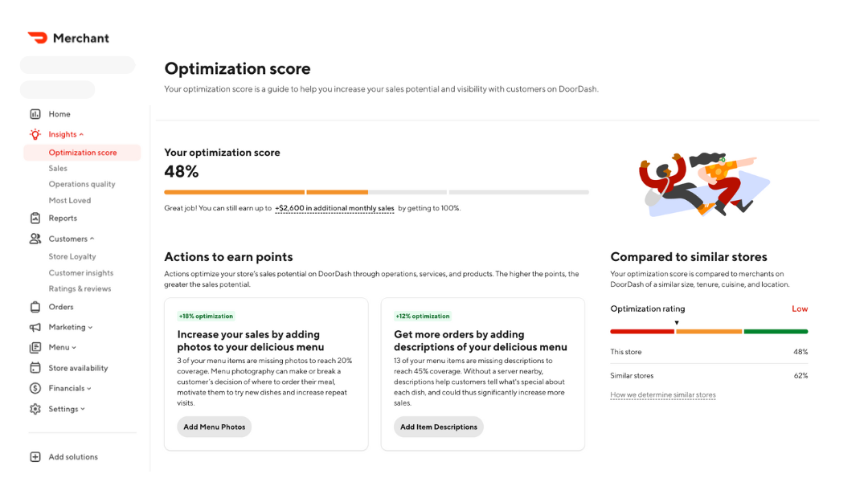The height and width of the screenshot is (482, 868).
Task: Open the Menu section icon
Action: 35,347
